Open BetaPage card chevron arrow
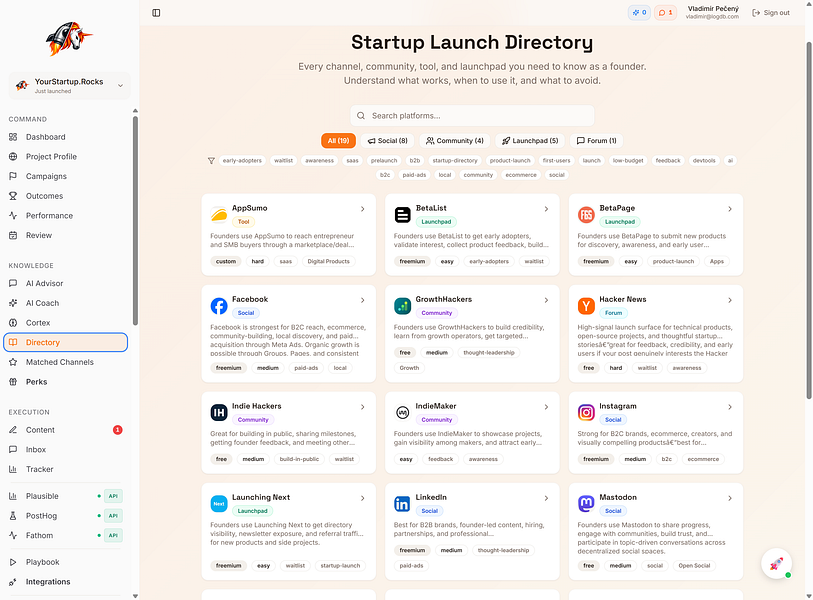Viewport: 813px width, 600px height. pyautogui.click(x=730, y=209)
